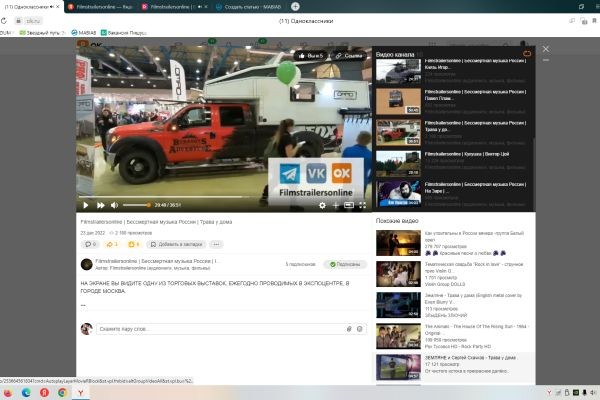The height and width of the screenshot is (400, 600).
Task: Toggle the Подписаны subscription button
Action: (345, 264)
